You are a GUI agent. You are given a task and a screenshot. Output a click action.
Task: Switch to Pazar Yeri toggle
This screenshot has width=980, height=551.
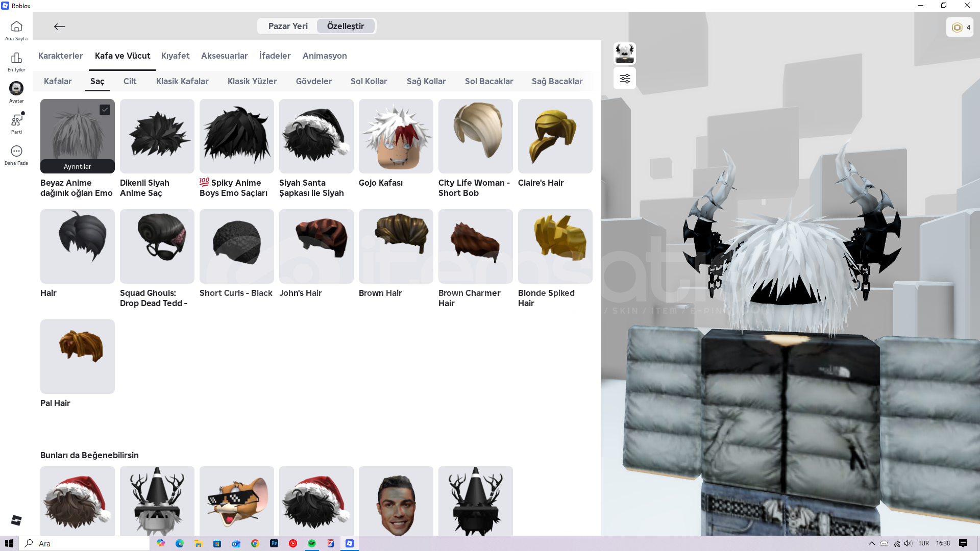coord(288,26)
